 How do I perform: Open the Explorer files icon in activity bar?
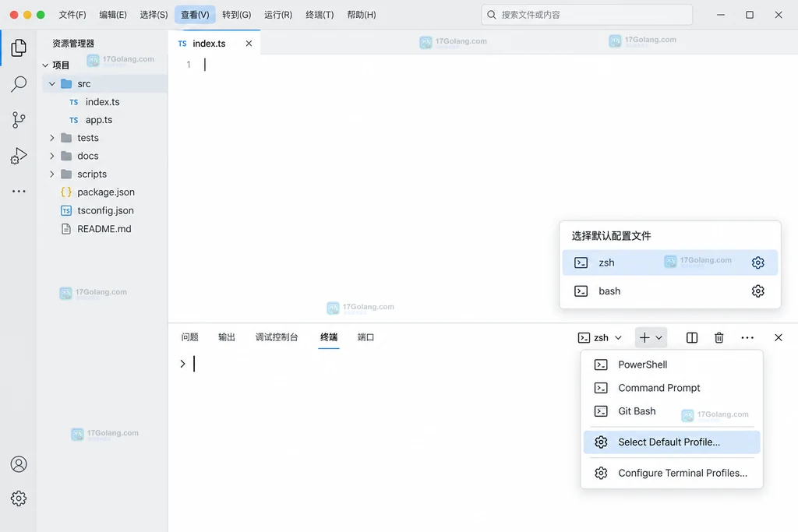tap(19, 48)
